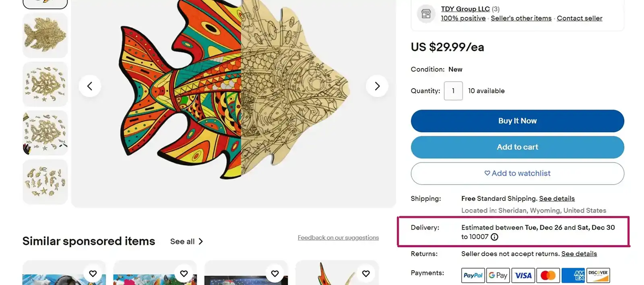Click the Discover payment icon

click(x=599, y=275)
